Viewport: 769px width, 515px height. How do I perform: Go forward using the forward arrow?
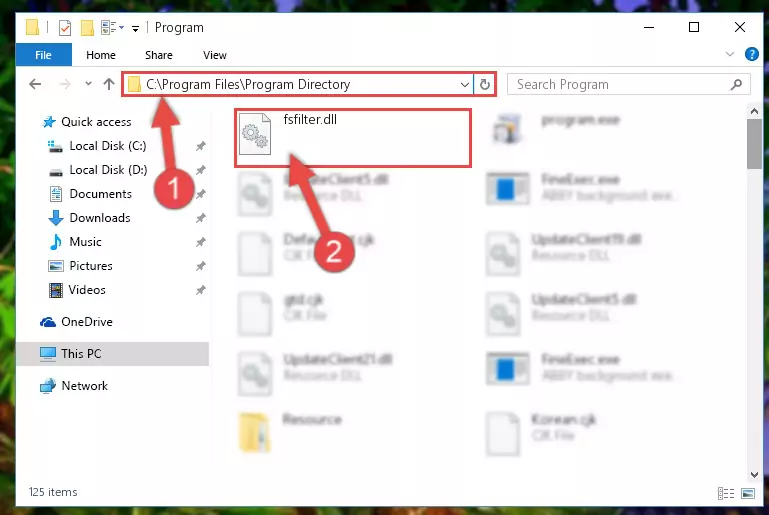pos(65,84)
